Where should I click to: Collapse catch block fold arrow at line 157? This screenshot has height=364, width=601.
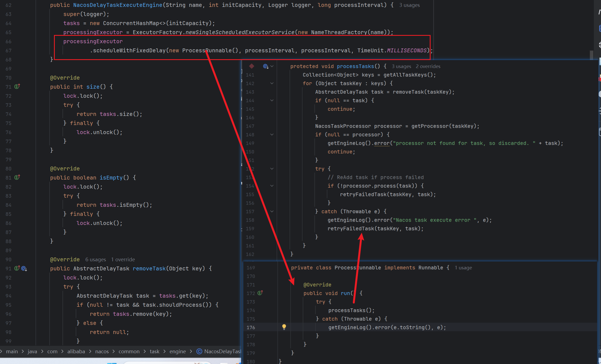[x=272, y=211]
